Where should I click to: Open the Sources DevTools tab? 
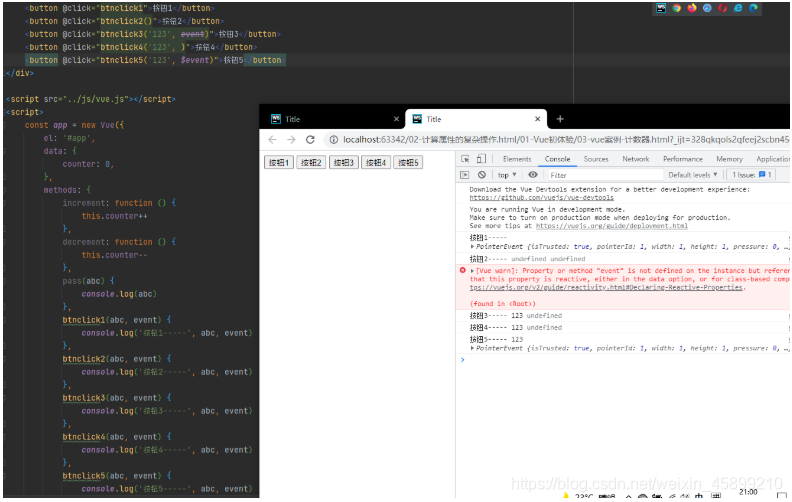(596, 159)
